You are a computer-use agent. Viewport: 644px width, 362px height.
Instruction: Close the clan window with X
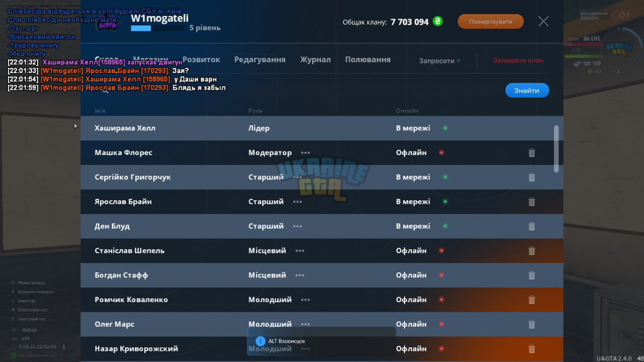543,21
